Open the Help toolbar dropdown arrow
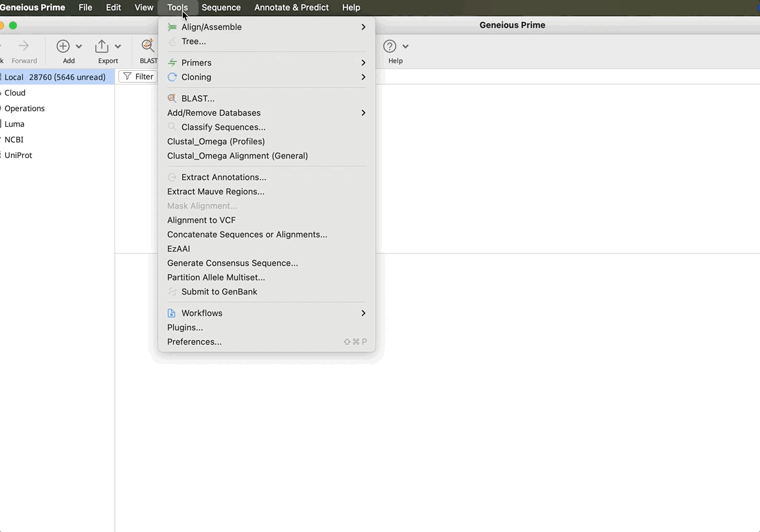This screenshot has height=532, width=760. click(405, 47)
